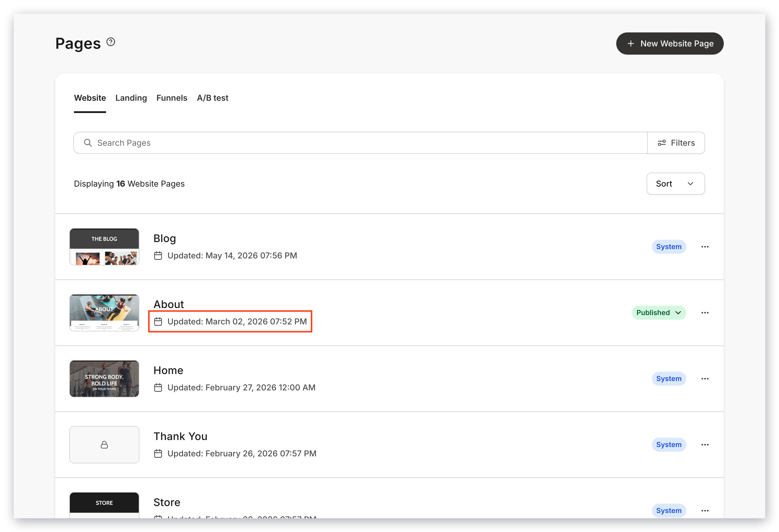
Task: Click 'Updated: February 27, 2026 12:00 AM' text
Action: pos(241,387)
